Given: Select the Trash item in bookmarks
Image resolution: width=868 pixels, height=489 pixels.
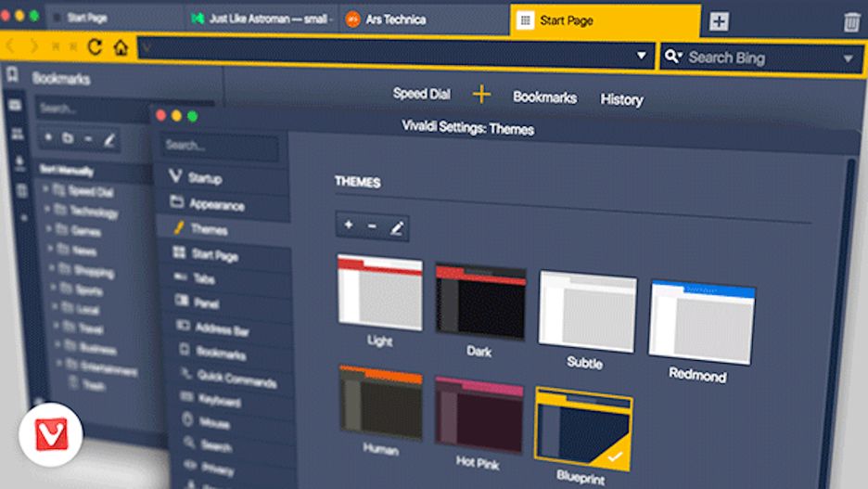Looking at the screenshot, I should click(94, 385).
